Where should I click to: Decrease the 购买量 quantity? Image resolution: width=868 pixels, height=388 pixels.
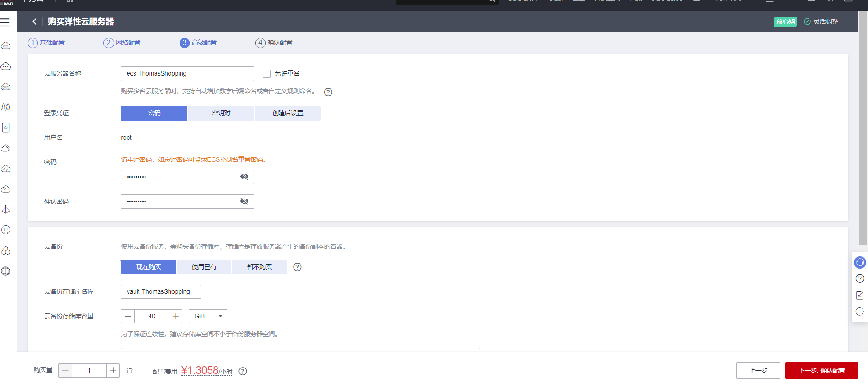pos(65,370)
